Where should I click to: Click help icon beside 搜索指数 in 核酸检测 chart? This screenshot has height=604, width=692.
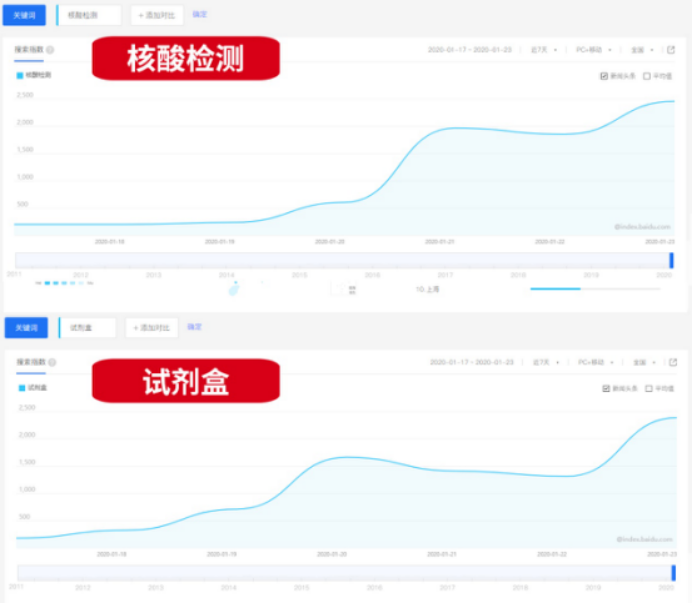coord(50,50)
